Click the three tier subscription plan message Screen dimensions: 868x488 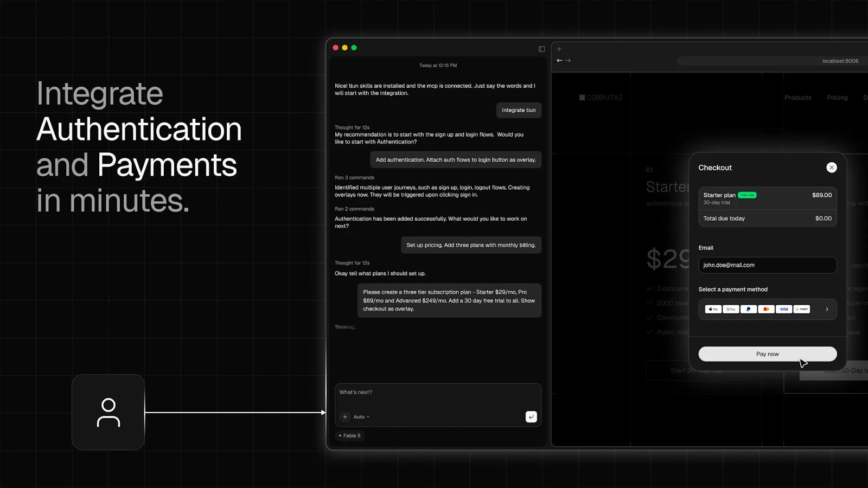click(449, 300)
